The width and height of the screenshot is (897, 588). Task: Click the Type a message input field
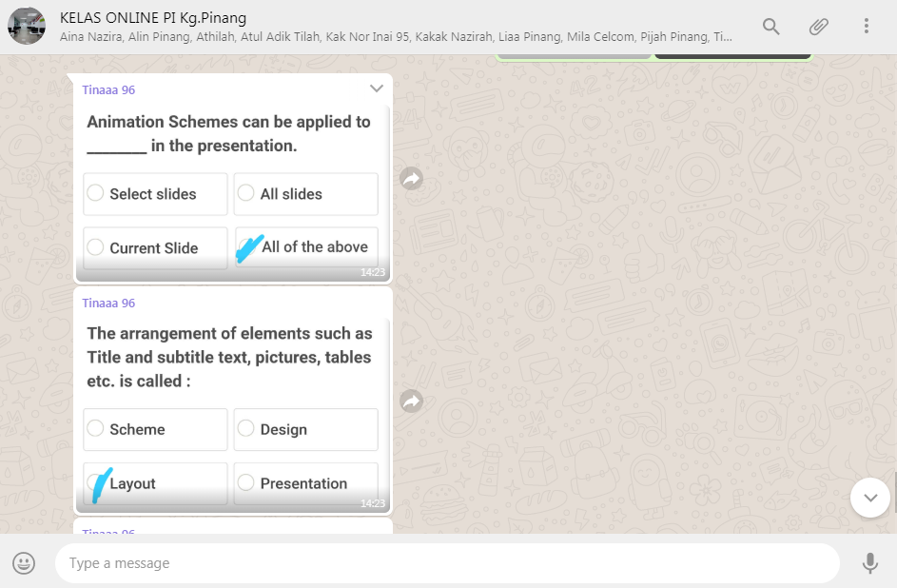tap(447, 563)
